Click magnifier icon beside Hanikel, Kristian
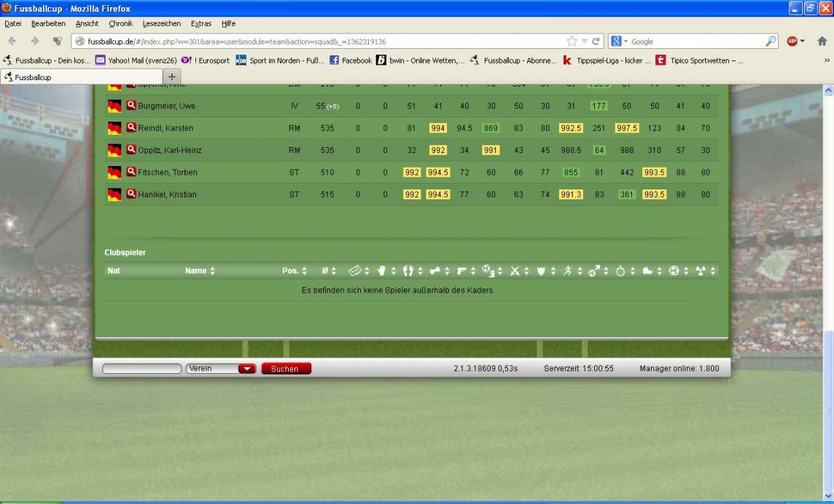 131,194
